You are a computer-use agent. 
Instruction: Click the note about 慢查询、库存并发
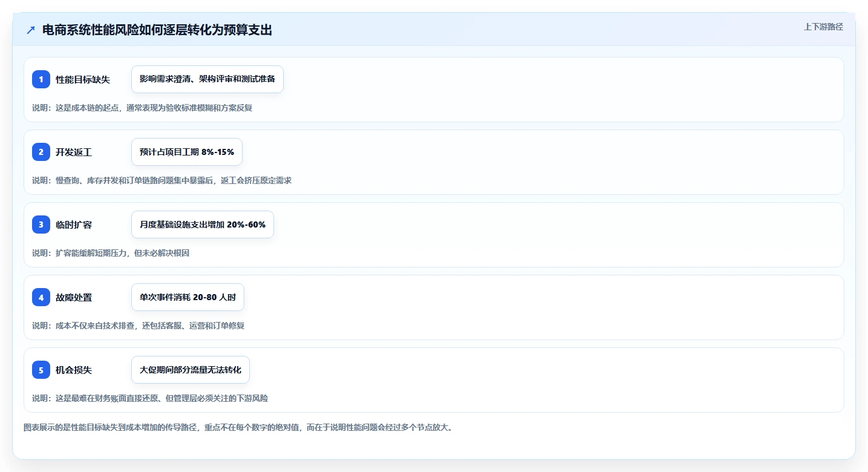click(x=162, y=180)
